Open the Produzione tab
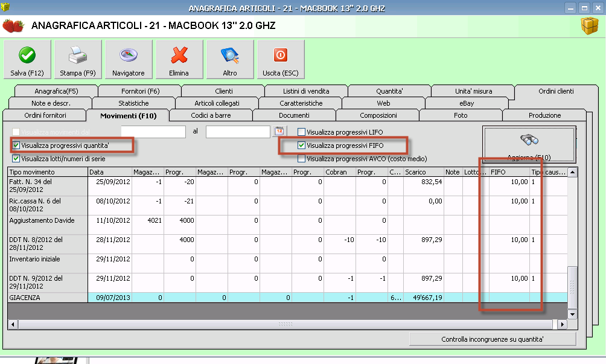 pos(544,115)
